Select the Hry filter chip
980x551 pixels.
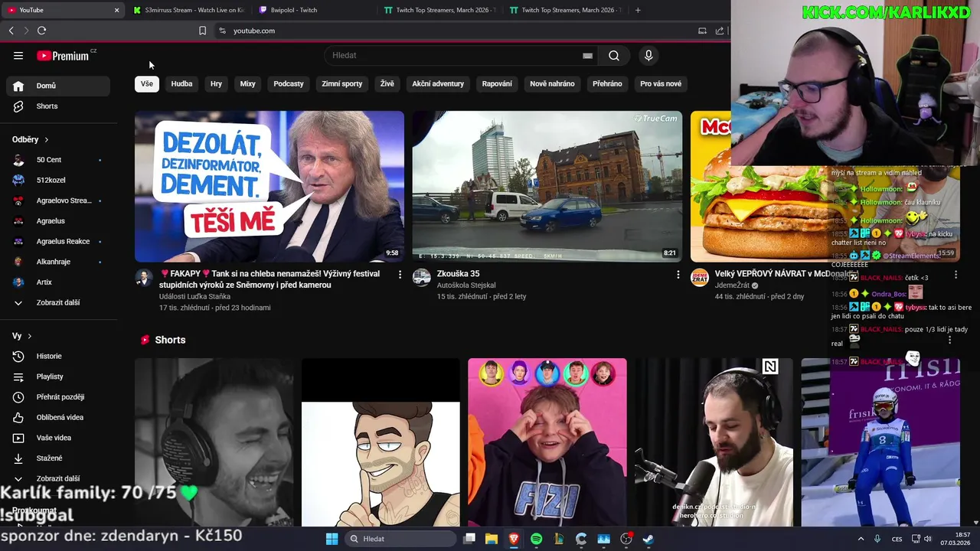coord(216,84)
